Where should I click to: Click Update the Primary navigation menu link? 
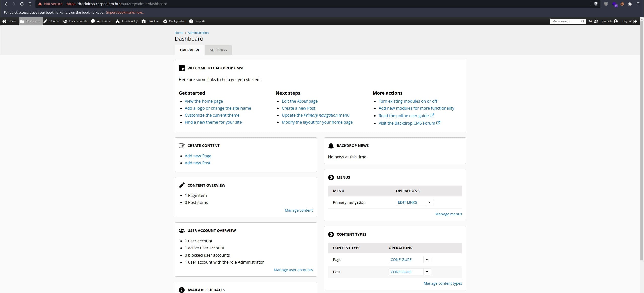315,115
